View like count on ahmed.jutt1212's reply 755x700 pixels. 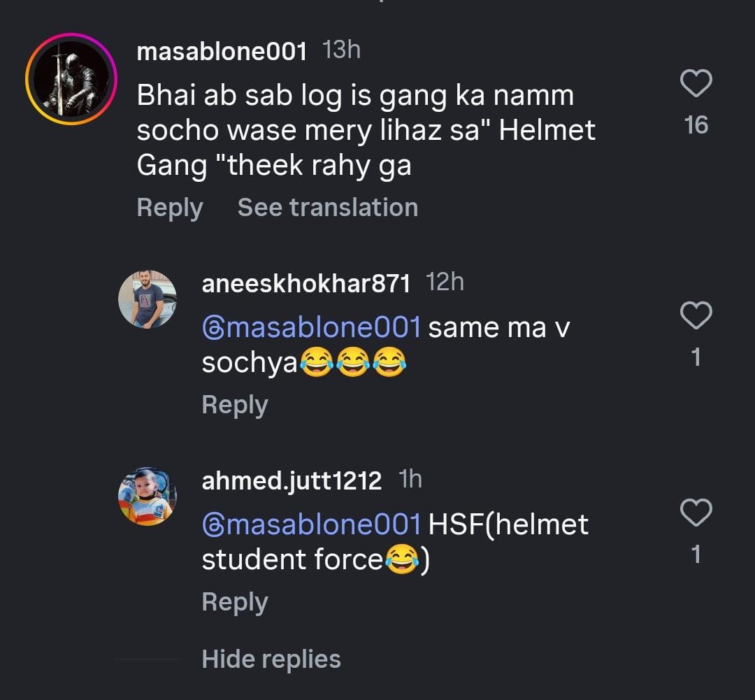click(696, 555)
